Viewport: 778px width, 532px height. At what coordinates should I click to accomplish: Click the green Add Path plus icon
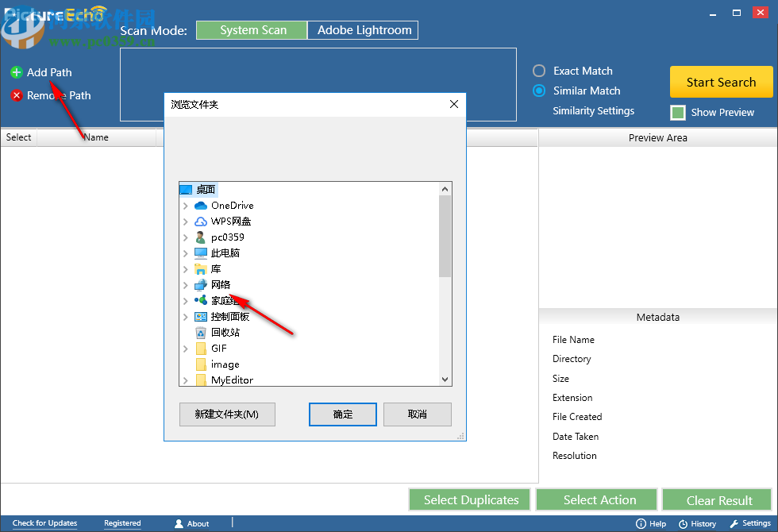click(x=17, y=72)
